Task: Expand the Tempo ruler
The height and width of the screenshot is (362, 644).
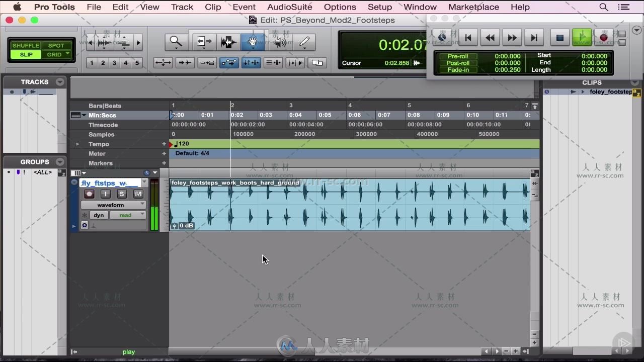Action: coord(77,144)
